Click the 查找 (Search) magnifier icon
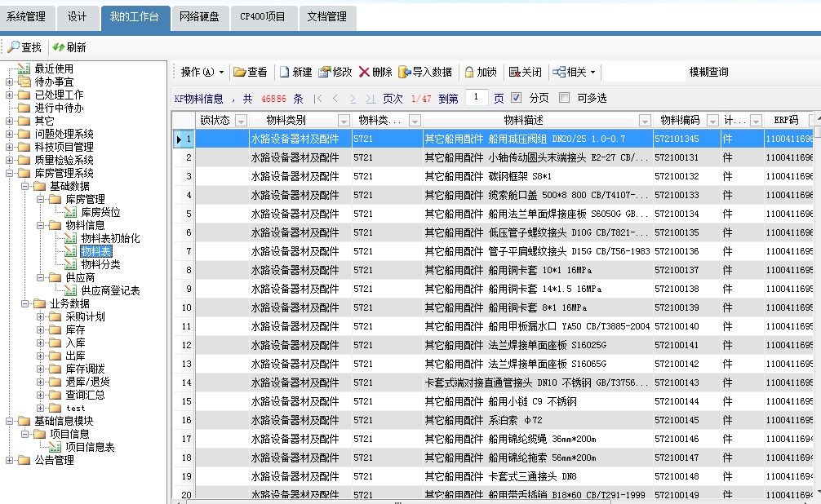This screenshot has height=504, width=821. 14,47
